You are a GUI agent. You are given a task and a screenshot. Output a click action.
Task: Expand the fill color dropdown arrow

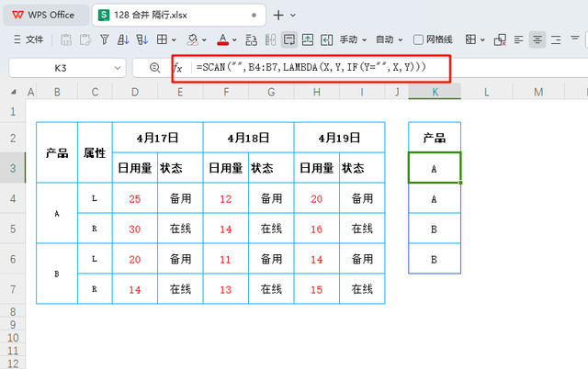point(204,39)
